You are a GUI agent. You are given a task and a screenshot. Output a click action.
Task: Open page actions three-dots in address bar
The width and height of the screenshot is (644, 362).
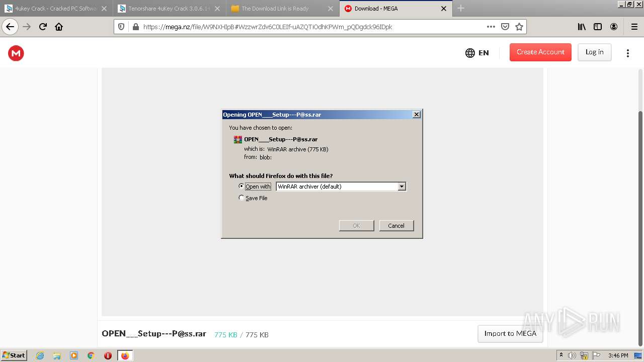coord(491,27)
